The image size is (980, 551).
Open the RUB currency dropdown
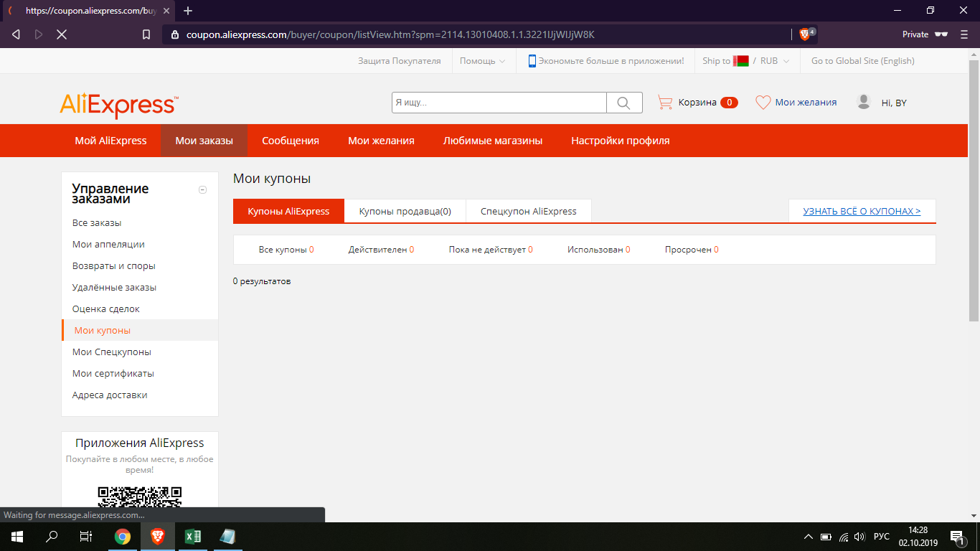point(775,61)
